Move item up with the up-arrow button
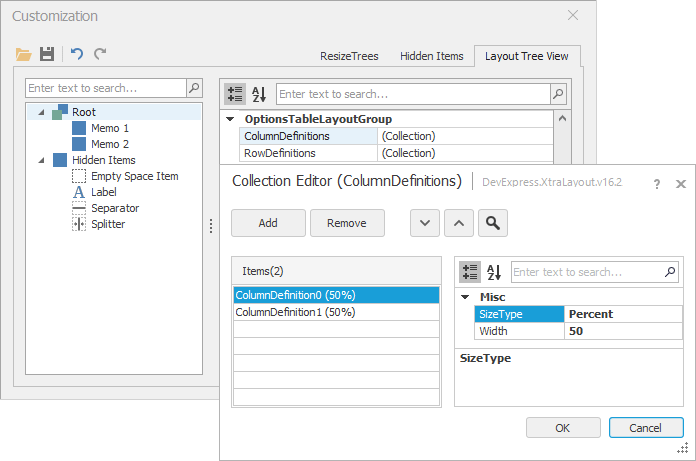The image size is (696, 461). [458, 223]
